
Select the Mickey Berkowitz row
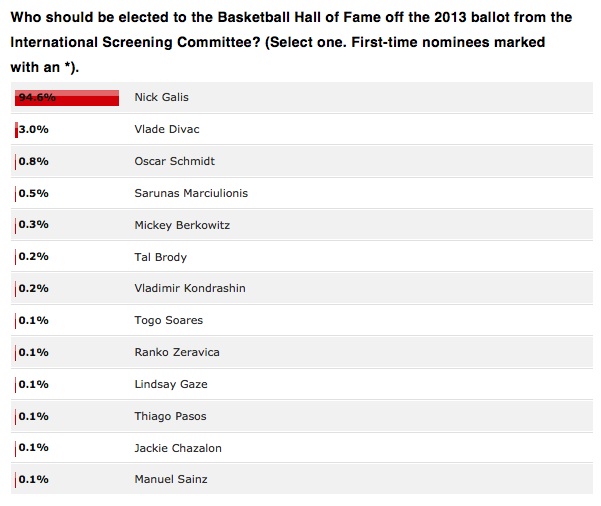click(x=302, y=225)
